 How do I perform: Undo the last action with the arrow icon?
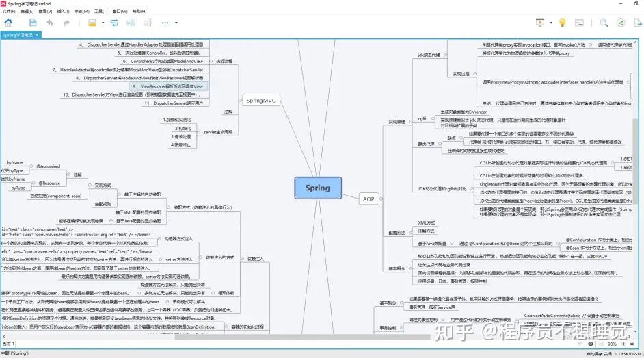click(x=49, y=23)
